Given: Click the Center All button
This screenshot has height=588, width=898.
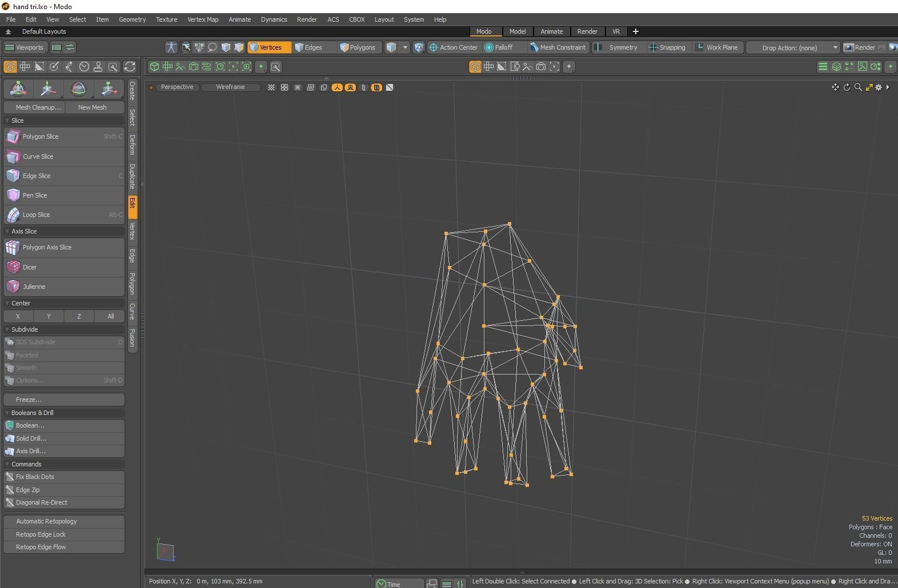Looking at the screenshot, I should coord(110,316).
